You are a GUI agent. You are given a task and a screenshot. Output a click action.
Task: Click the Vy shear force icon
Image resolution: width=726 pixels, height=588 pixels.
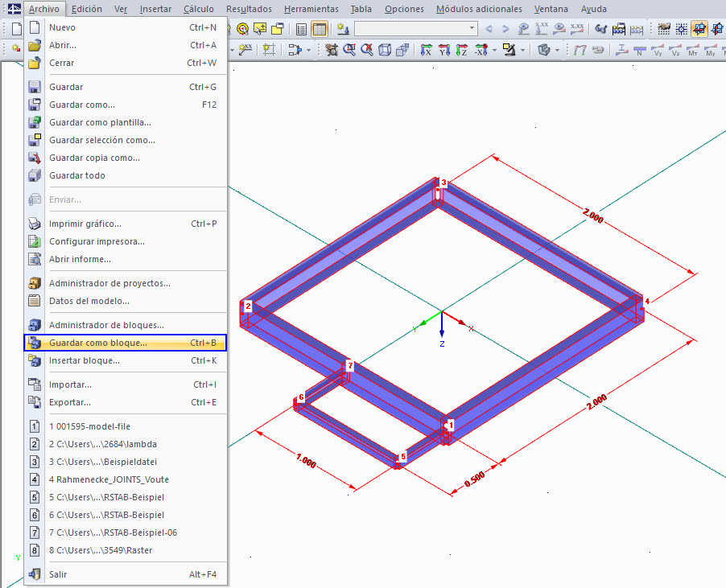[658, 50]
